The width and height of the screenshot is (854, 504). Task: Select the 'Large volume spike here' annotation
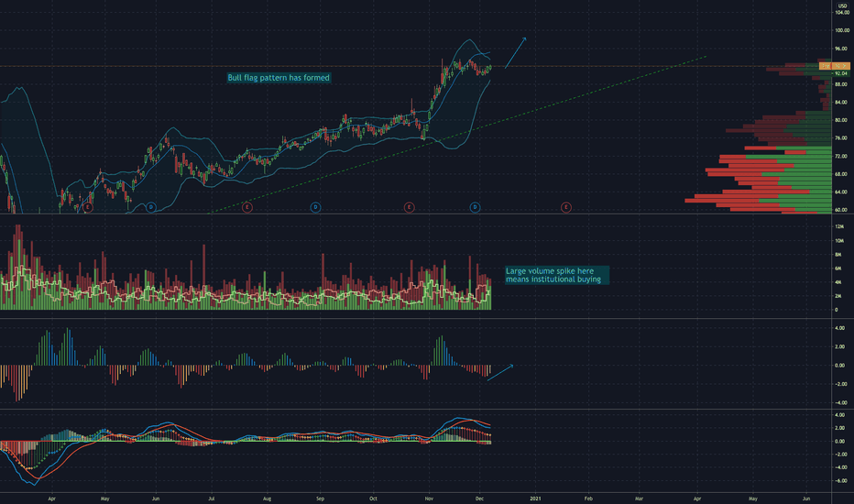556,275
